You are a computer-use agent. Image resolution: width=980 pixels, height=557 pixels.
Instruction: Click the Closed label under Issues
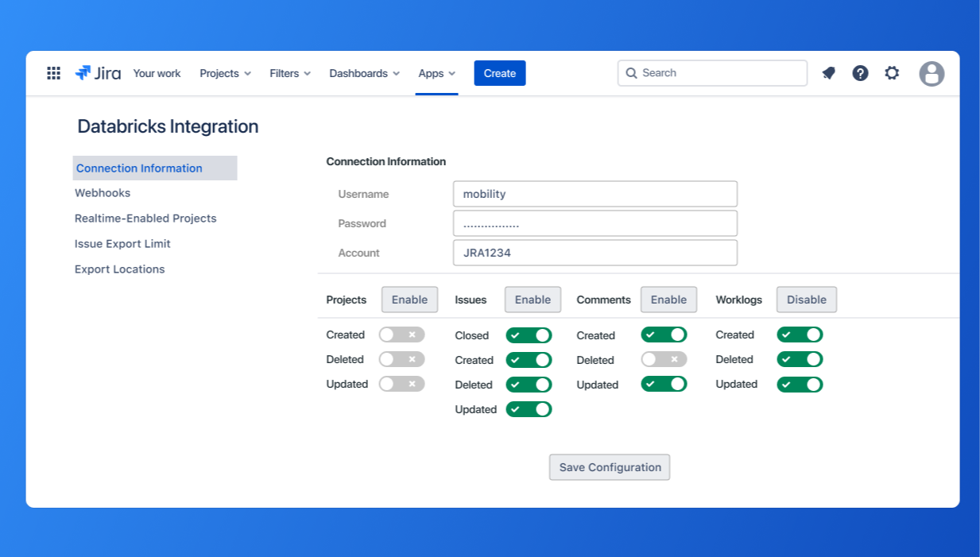click(471, 335)
